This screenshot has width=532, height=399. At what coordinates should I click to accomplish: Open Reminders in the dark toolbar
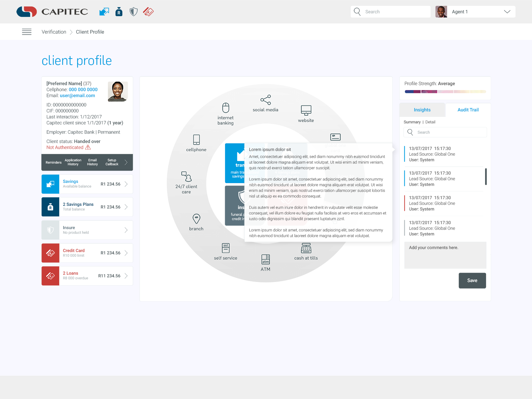click(x=54, y=163)
